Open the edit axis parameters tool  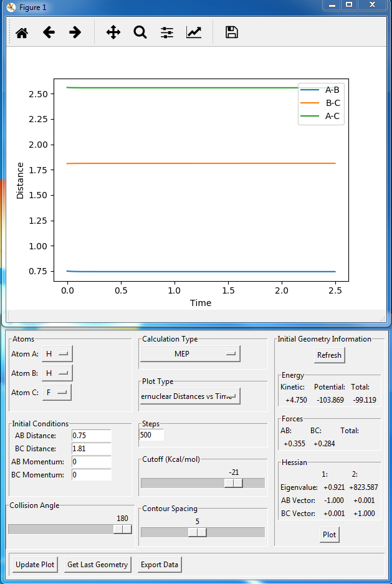[194, 33]
